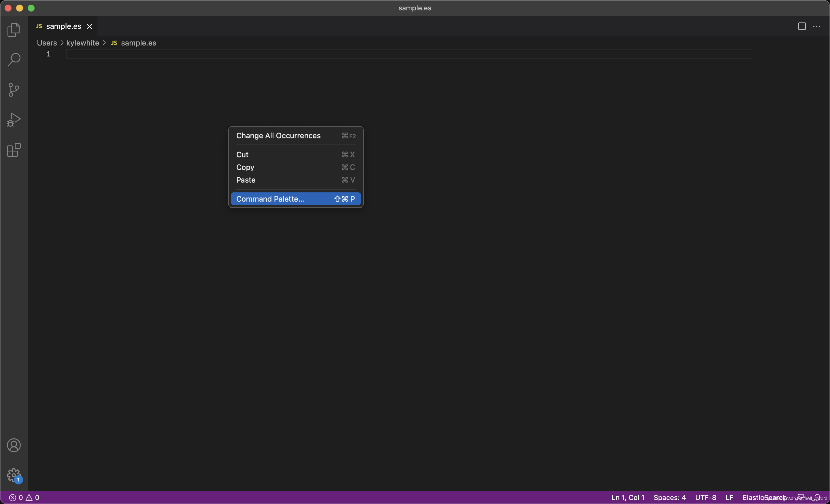830x504 pixels.
Task: Change end of line sequence LF
Action: click(x=729, y=497)
